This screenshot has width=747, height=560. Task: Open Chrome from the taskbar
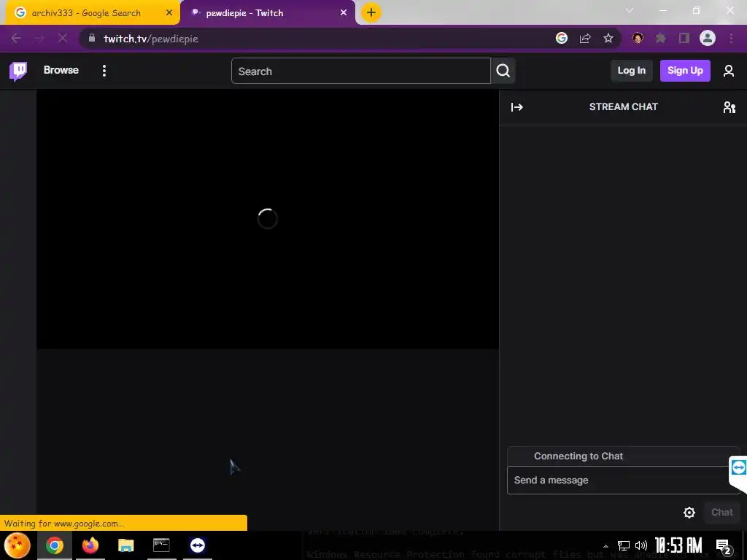(54, 545)
